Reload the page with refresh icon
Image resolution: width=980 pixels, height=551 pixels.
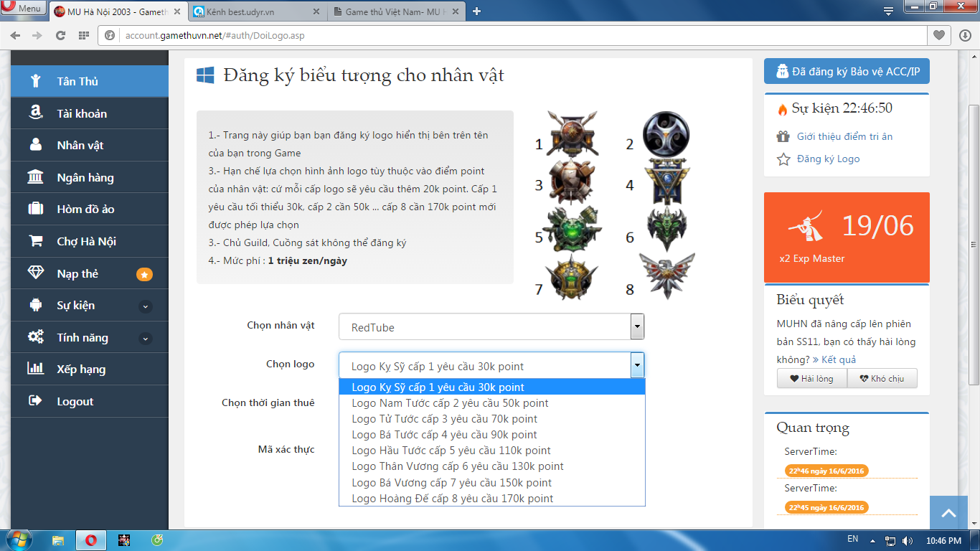click(61, 35)
